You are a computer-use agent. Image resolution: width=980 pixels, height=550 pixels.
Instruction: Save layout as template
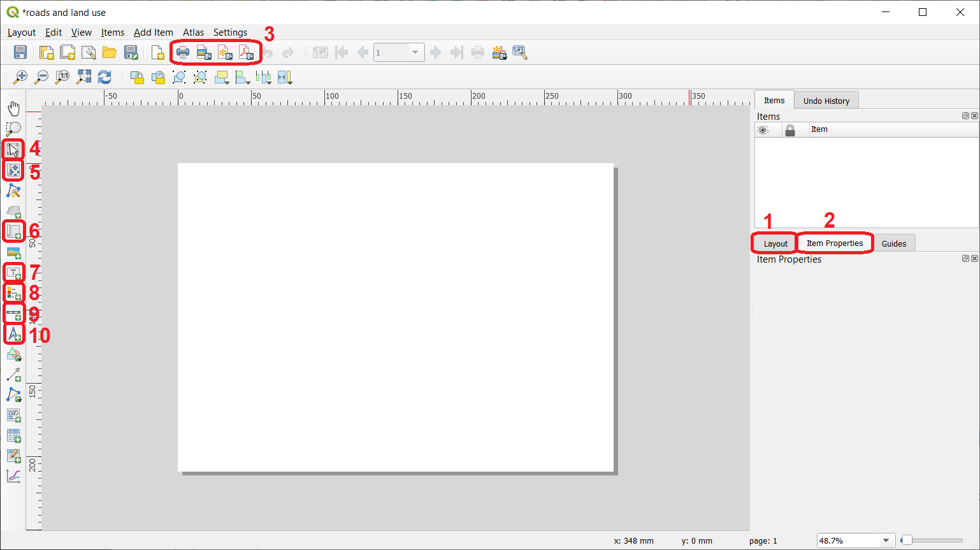[x=131, y=52]
